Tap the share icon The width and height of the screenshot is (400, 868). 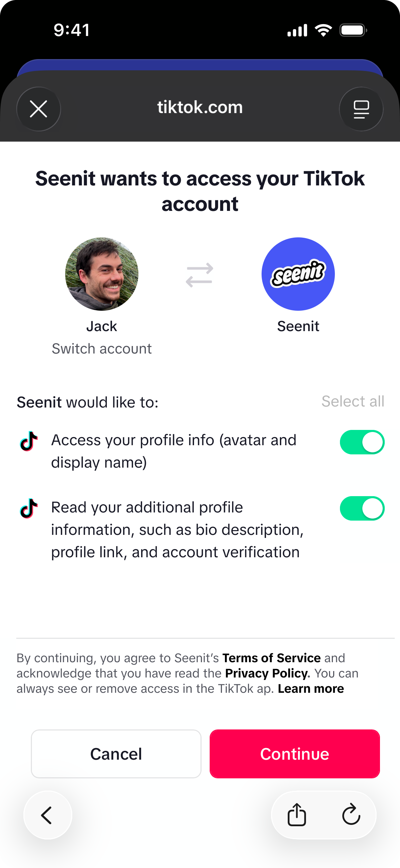(297, 814)
